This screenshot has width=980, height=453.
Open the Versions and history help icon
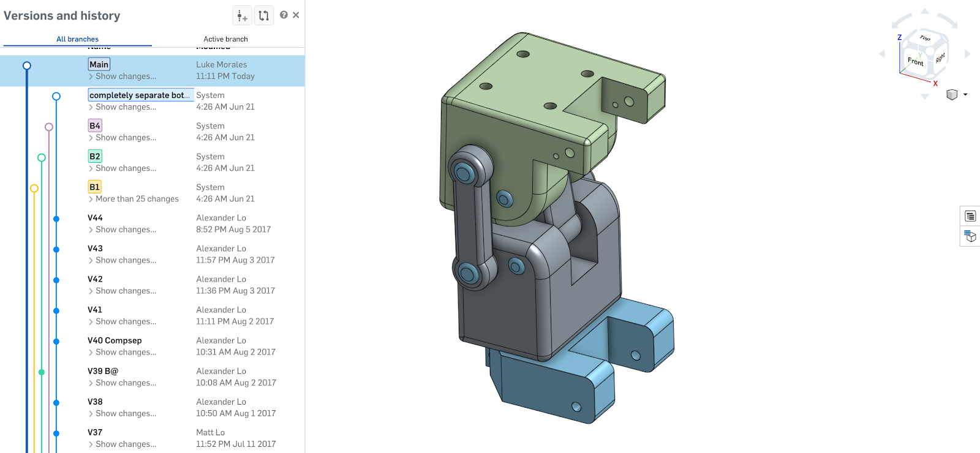tap(284, 15)
